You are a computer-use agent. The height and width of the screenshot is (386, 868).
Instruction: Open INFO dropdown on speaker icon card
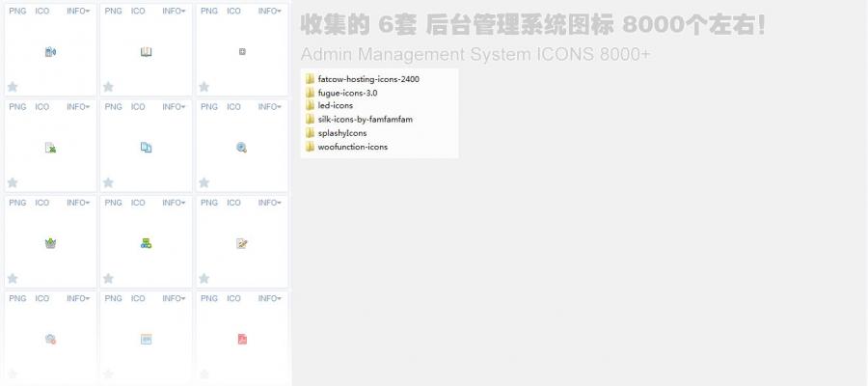[78, 11]
